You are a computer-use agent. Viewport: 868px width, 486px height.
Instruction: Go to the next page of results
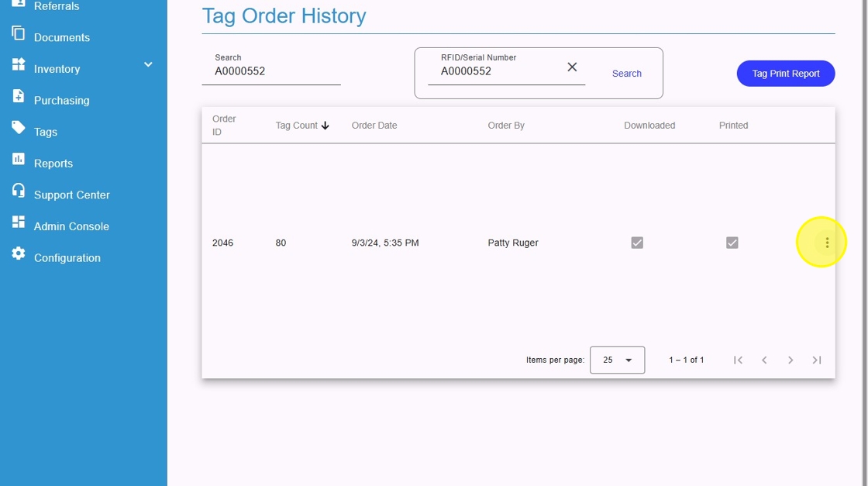790,360
